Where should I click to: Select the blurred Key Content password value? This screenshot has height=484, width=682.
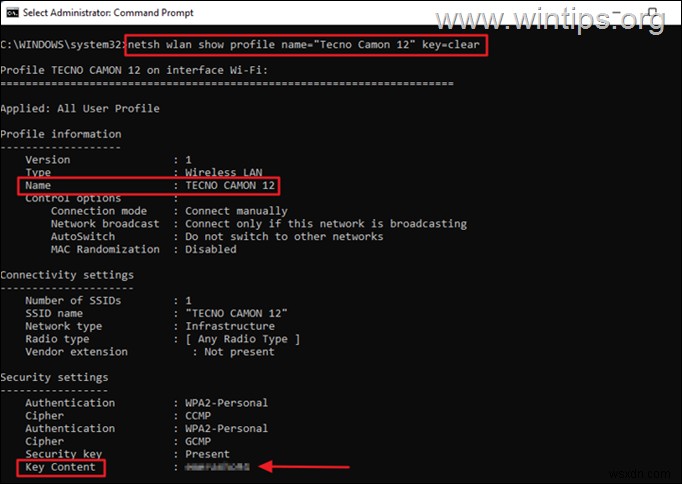(x=217, y=467)
